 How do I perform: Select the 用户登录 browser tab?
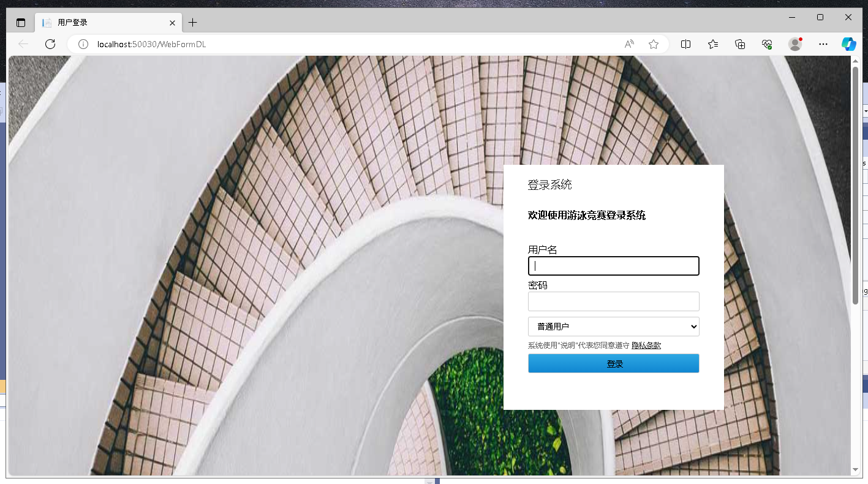108,23
